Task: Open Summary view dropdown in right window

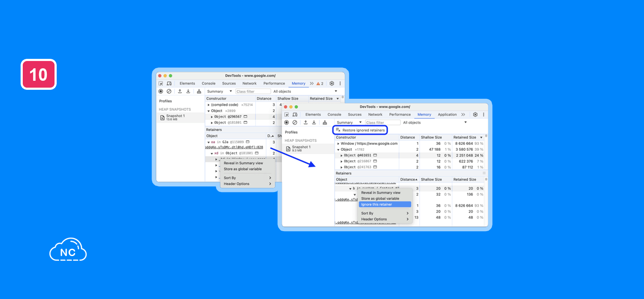Action: (x=349, y=122)
